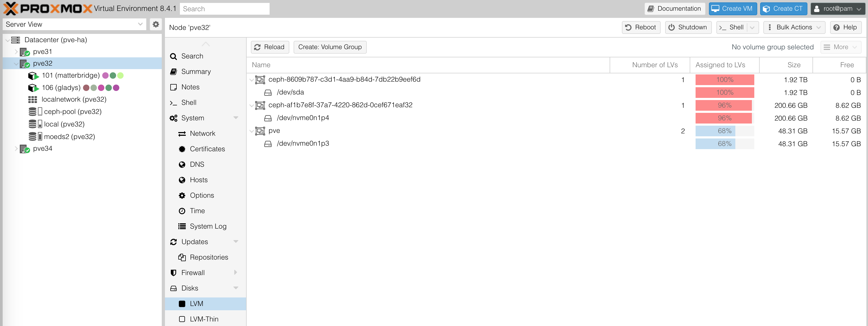Click the /dev/nvme0n1p3 disk icon
The image size is (868, 326).
[x=268, y=144]
